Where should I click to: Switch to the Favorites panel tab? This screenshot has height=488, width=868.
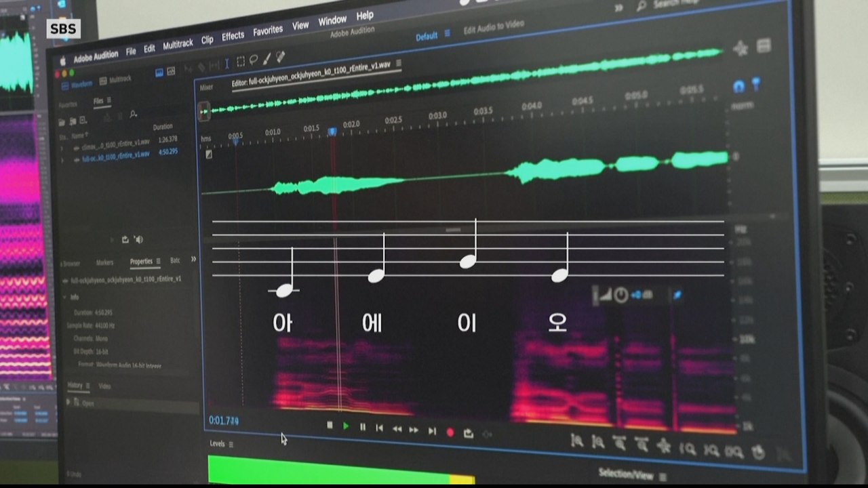[68, 105]
